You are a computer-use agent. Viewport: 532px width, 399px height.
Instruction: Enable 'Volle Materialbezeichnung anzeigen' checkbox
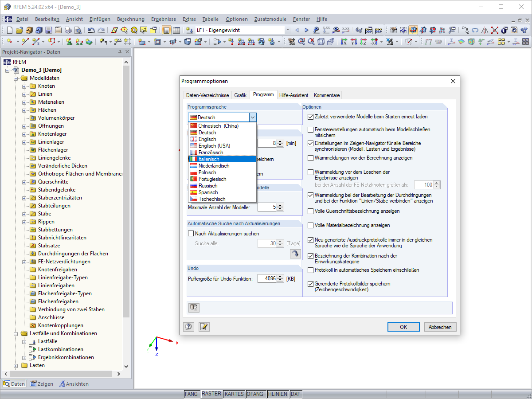point(311,225)
